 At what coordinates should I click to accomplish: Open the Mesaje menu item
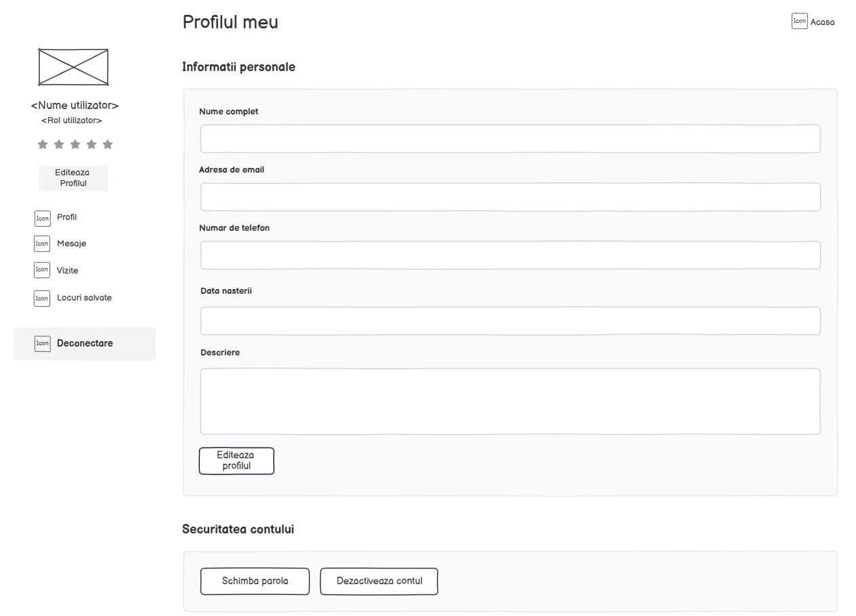(71, 244)
